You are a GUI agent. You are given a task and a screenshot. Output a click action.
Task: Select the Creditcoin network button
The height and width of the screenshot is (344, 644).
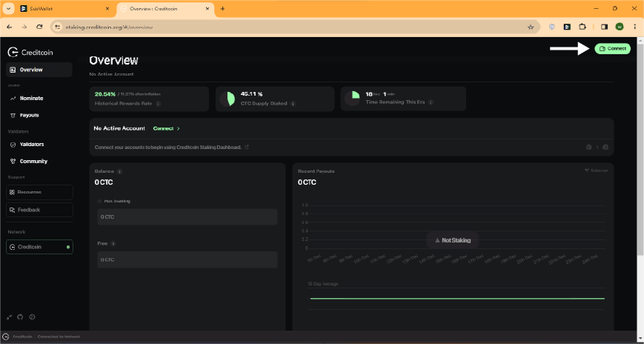coord(39,247)
